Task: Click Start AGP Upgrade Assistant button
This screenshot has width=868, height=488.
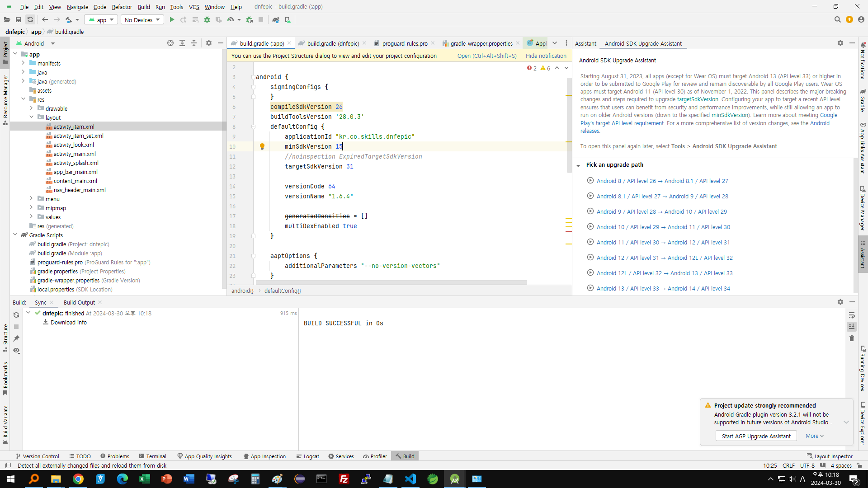Action: (756, 436)
